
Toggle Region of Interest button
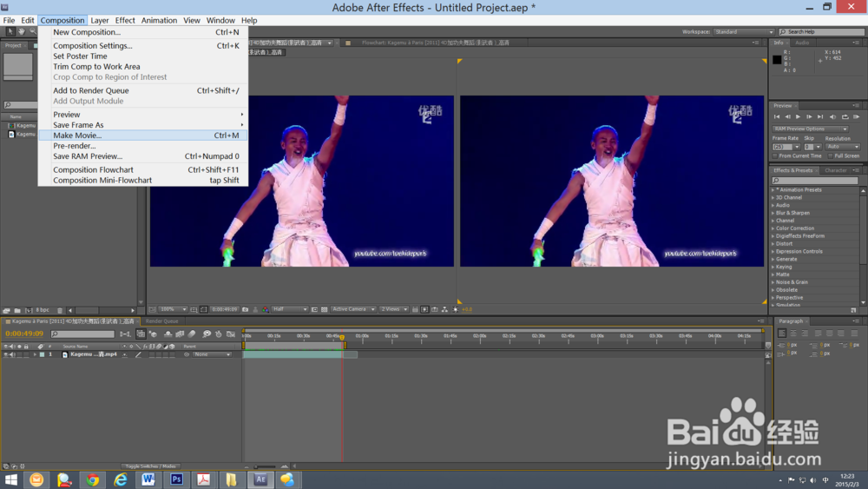pos(314,309)
